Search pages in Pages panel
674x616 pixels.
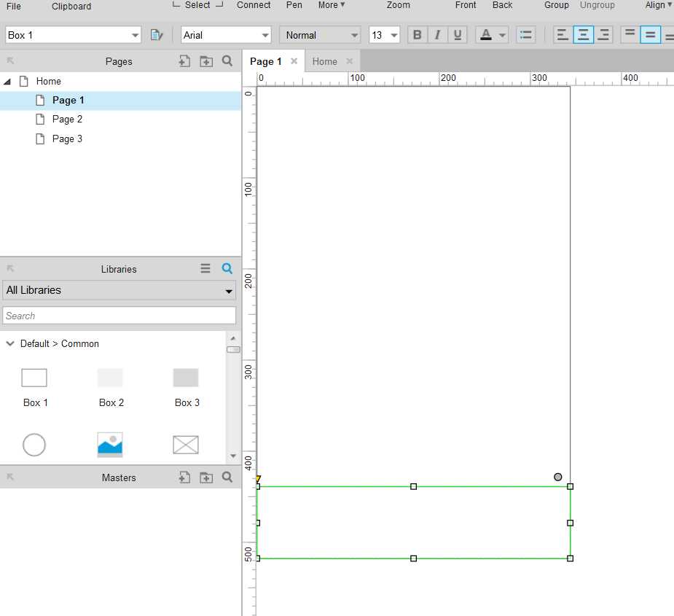pos(227,61)
